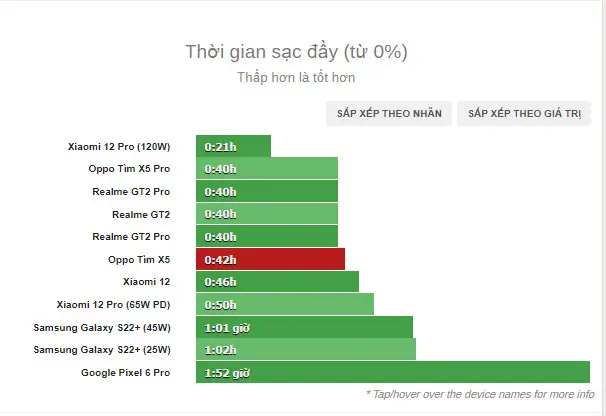
Task: Click the 0:46h bar for Xiaomi 12
Action: [277, 281]
